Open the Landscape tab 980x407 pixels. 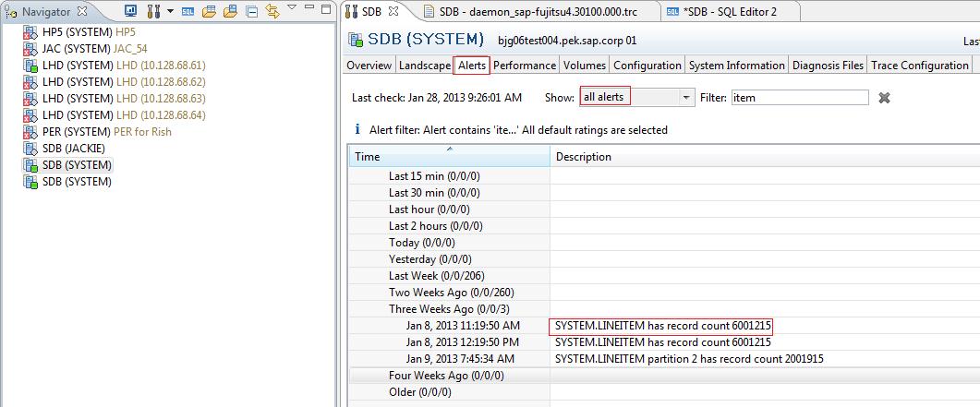coord(424,65)
